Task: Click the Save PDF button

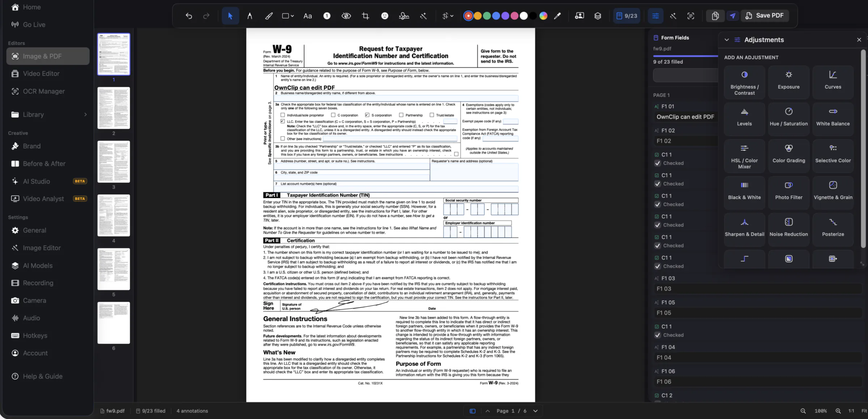Action: [x=765, y=16]
